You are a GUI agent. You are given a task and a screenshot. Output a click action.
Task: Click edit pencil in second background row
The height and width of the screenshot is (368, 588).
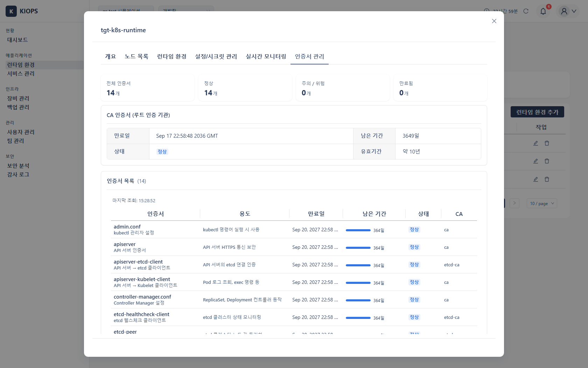point(535,161)
